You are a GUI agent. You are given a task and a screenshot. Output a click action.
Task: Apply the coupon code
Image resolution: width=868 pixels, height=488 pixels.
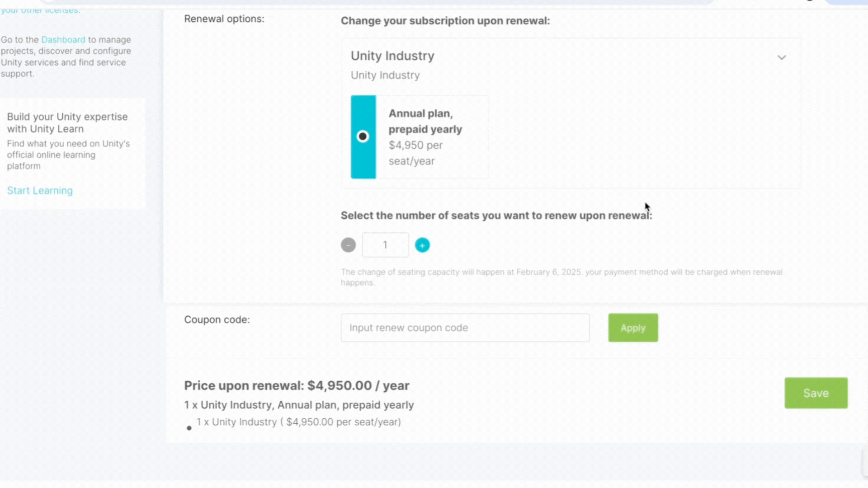point(633,328)
